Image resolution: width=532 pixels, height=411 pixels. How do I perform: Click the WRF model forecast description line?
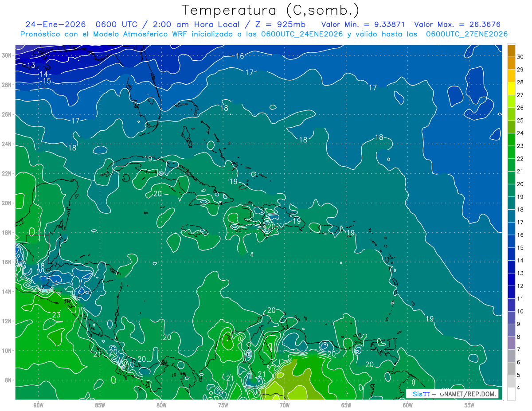click(264, 34)
